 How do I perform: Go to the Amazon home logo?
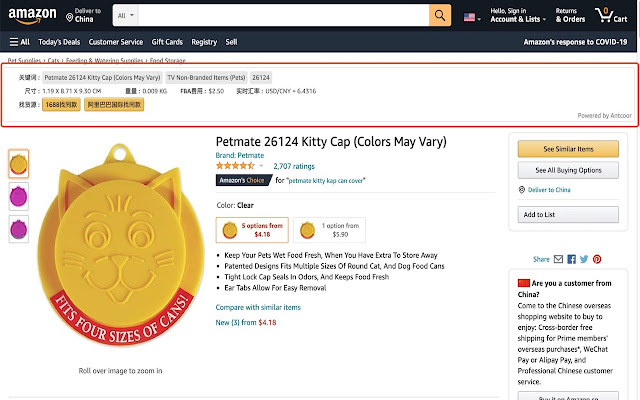pos(31,15)
